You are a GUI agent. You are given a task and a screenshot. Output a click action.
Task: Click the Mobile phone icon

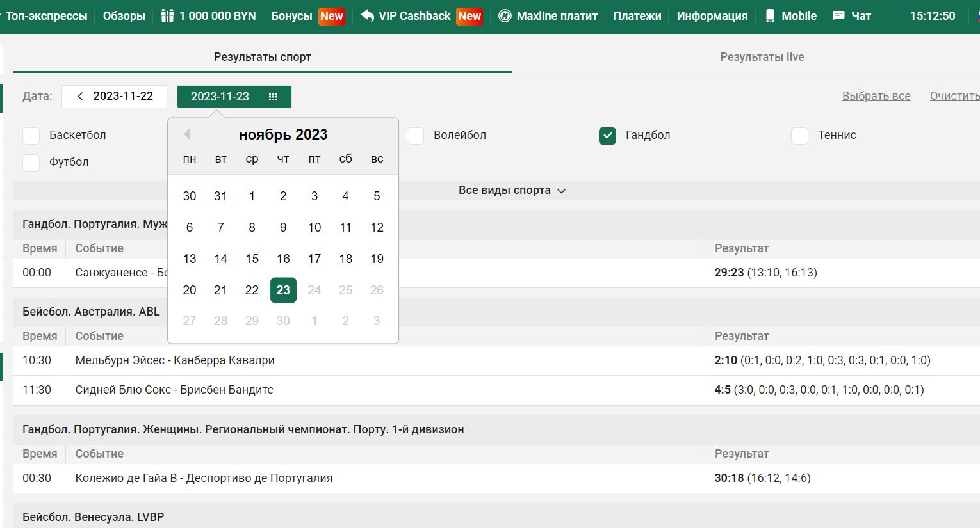(x=770, y=16)
